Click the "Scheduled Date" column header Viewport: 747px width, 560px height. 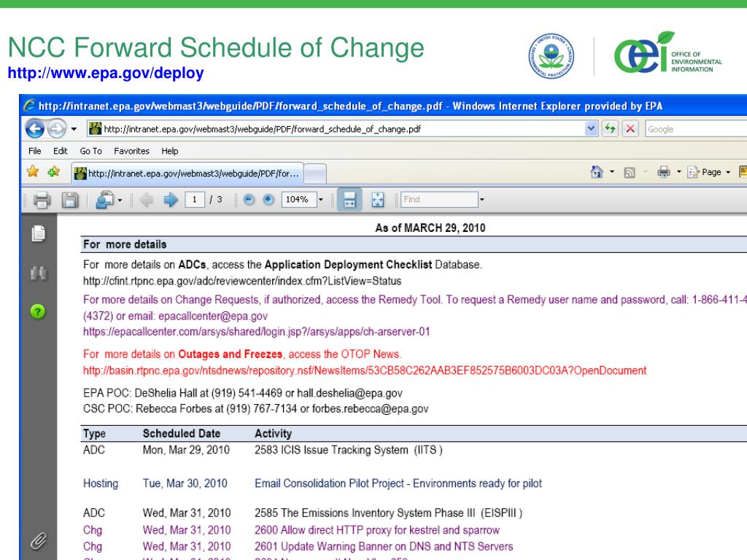pyautogui.click(x=182, y=433)
